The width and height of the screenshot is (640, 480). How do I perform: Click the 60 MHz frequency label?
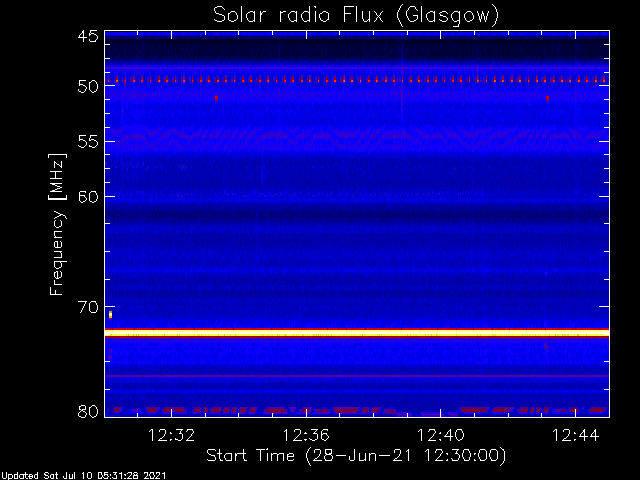pyautogui.click(x=88, y=196)
